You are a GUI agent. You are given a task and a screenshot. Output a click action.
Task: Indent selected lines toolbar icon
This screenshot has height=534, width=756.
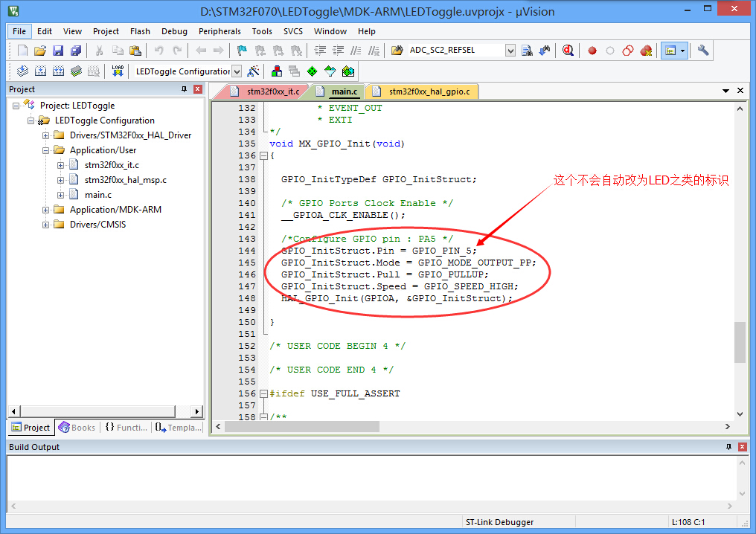[320, 51]
